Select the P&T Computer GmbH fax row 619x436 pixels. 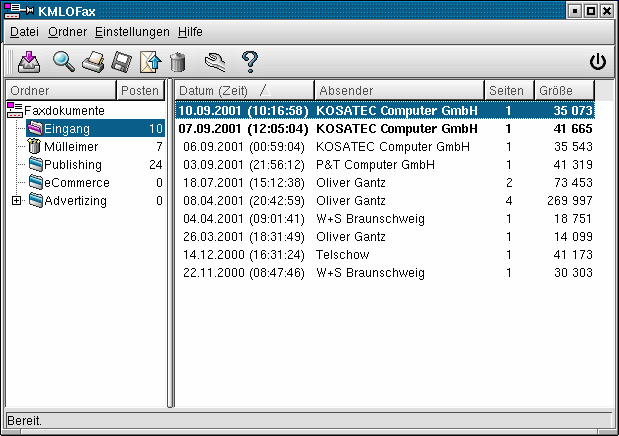pos(385,165)
